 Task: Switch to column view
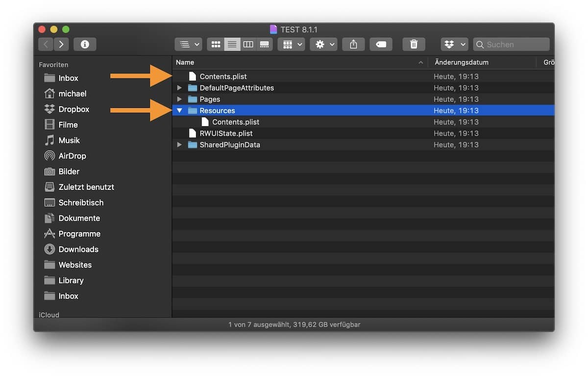[248, 44]
